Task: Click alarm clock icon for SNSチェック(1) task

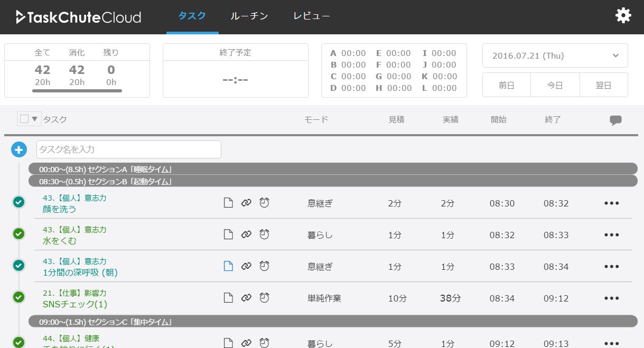Action: click(264, 298)
